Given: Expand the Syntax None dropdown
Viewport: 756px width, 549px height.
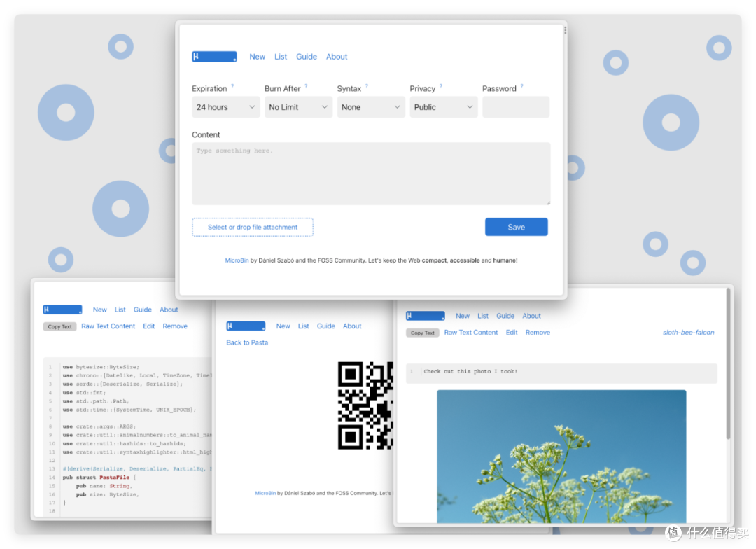Looking at the screenshot, I should point(371,107).
